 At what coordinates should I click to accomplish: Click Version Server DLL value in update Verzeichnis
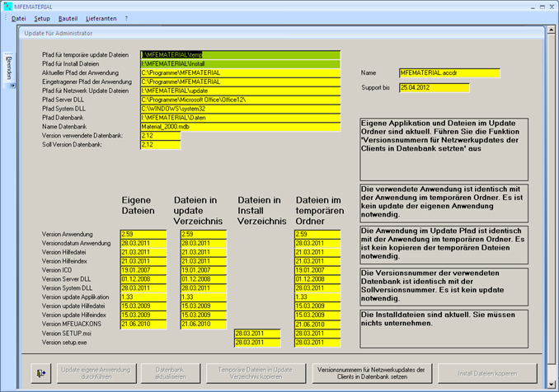tap(204, 279)
